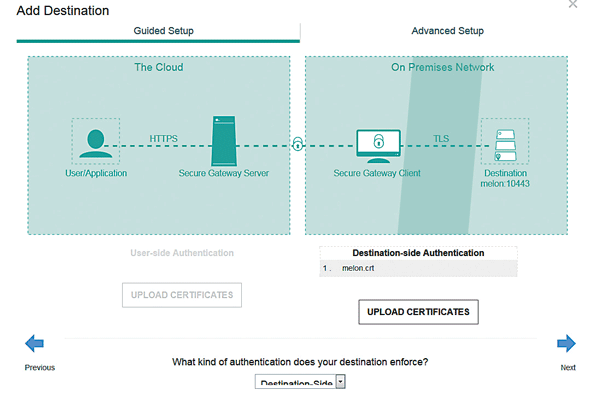600x394 pixels.
Task: Click the destination melon:10443 label
Action: (x=505, y=184)
